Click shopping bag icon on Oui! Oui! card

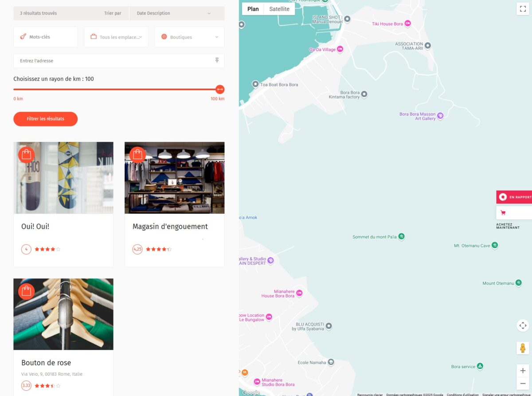(26, 154)
